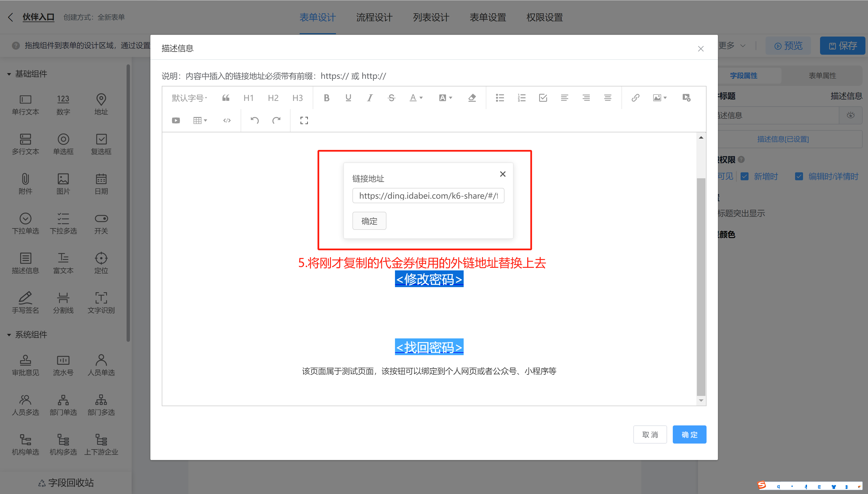Click the Bold formatting icon
The image size is (868, 494).
[326, 98]
